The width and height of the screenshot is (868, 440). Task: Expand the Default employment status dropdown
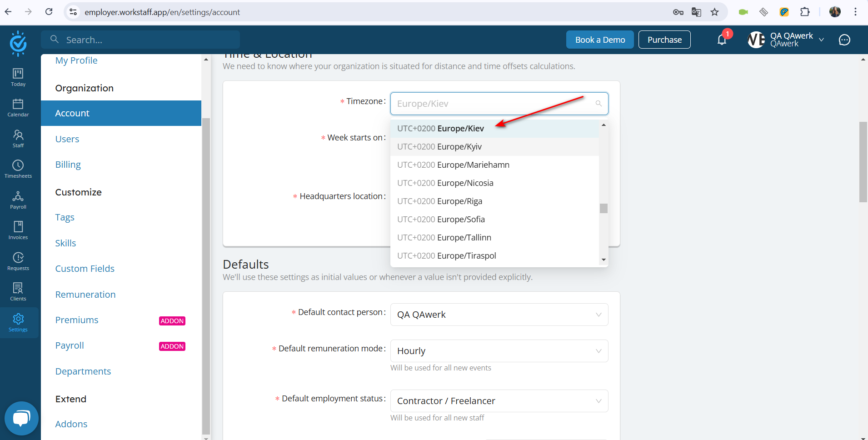click(499, 401)
